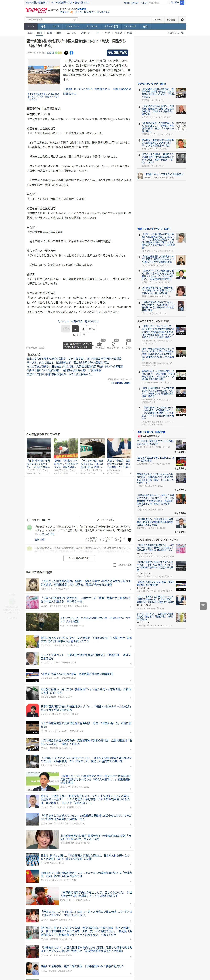
Task: Select the 国際 category tab
Action: pyautogui.click(x=49, y=33)
